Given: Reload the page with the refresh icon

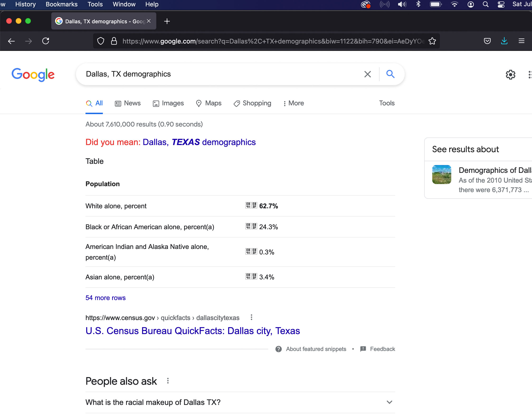Looking at the screenshot, I should (46, 41).
